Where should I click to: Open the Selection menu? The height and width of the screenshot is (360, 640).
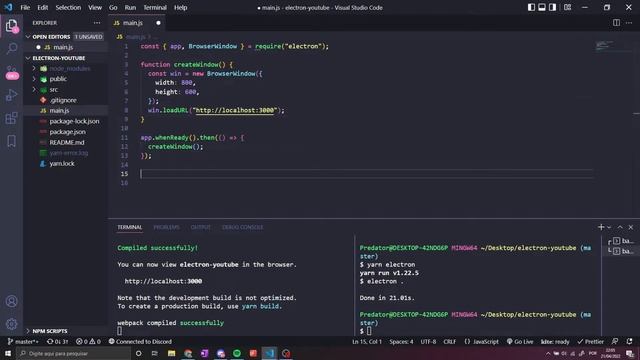click(x=68, y=7)
